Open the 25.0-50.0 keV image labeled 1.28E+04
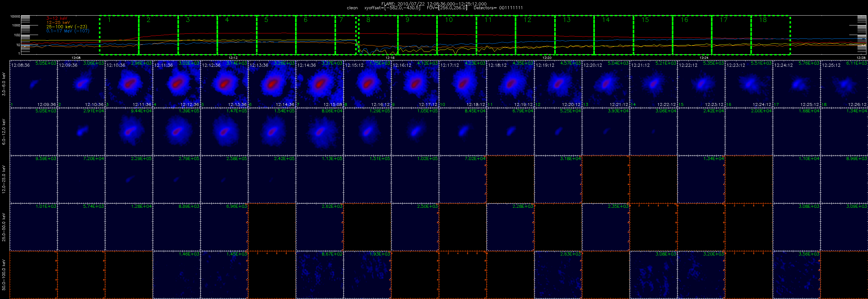 [129, 227]
